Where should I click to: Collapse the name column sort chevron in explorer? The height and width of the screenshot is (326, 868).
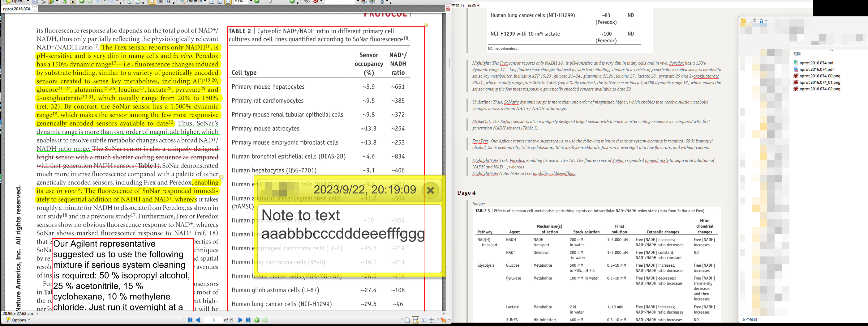831,50
